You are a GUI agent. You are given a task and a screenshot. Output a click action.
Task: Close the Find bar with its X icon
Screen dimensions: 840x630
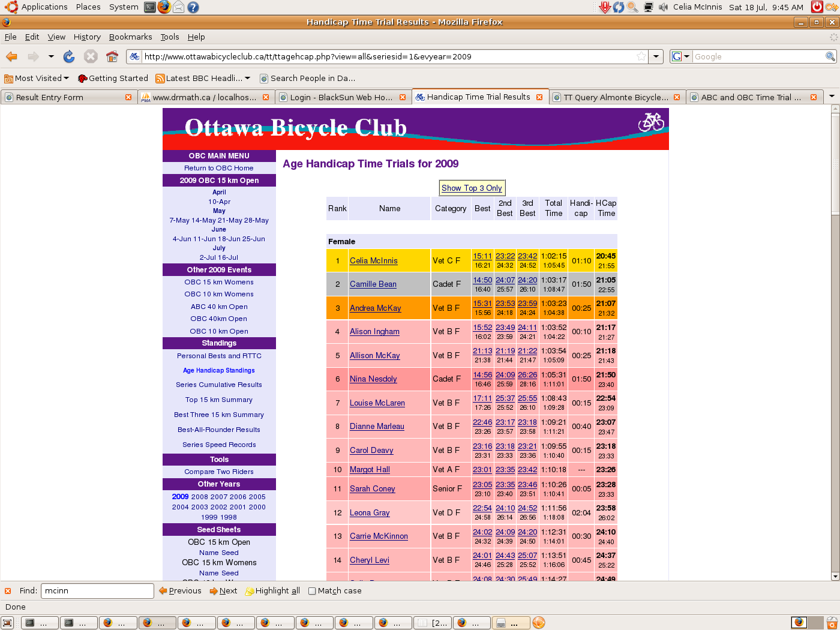[8, 591]
